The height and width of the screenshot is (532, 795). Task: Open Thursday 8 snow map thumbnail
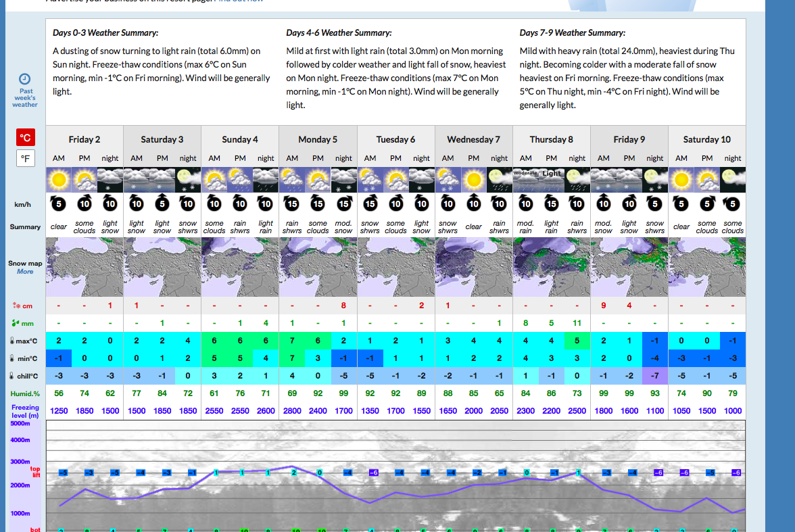click(552, 267)
